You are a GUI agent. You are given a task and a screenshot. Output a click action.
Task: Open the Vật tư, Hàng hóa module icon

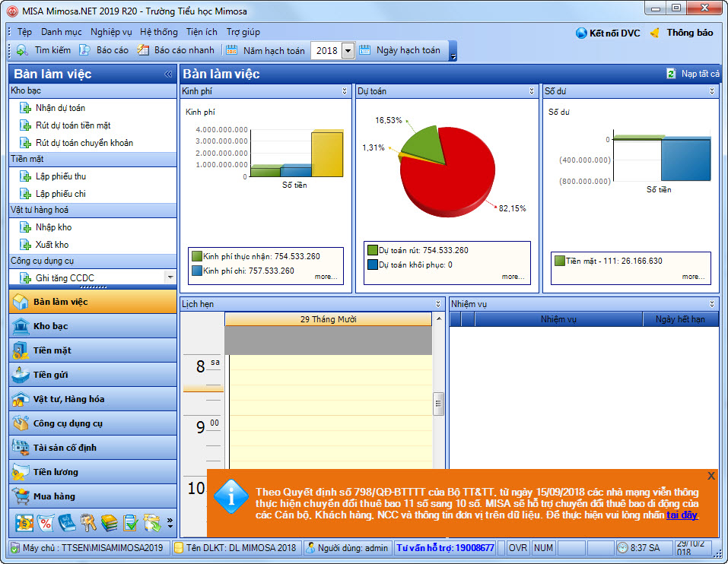click(21, 399)
